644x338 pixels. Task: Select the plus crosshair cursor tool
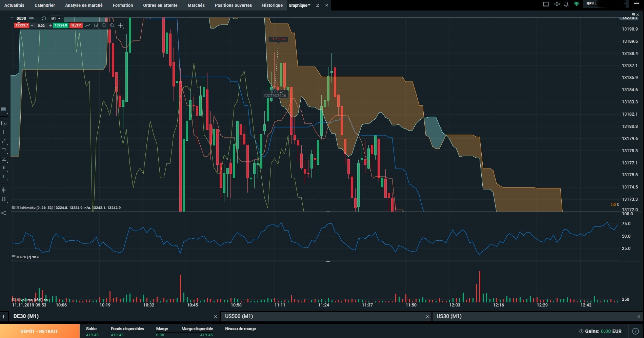click(x=4, y=132)
